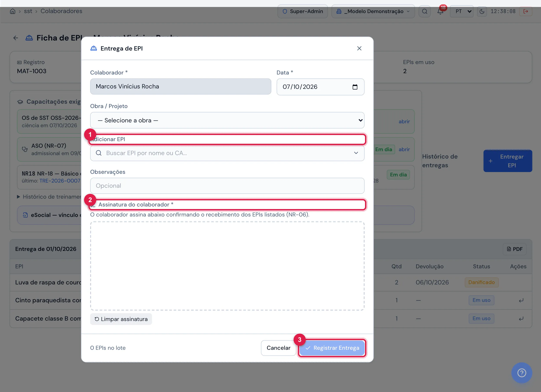Go to the sst breadcrumb
Image resolution: width=541 pixels, height=392 pixels.
click(28, 11)
